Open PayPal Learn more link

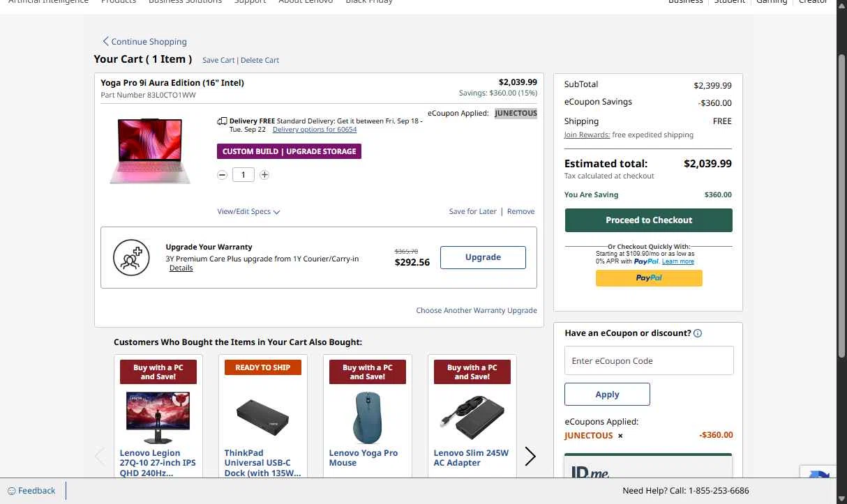[x=678, y=261]
